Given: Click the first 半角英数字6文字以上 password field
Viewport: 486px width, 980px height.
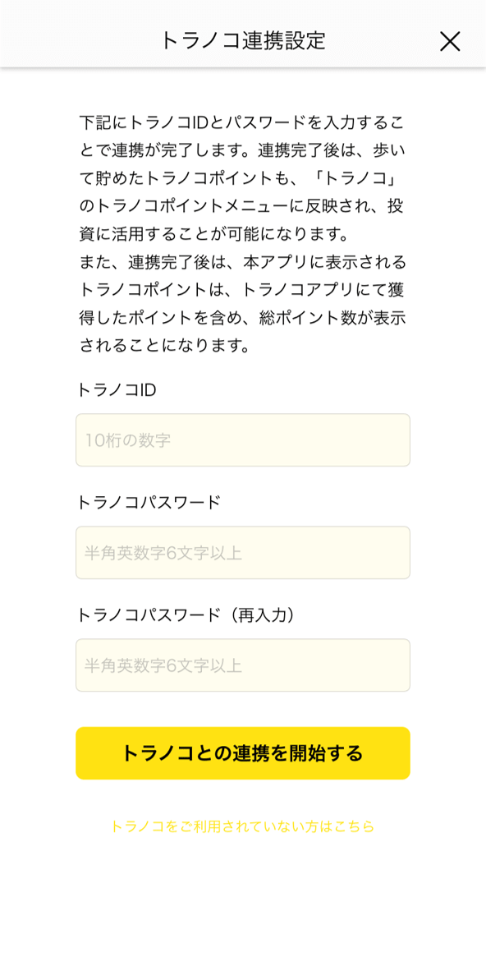Looking at the screenshot, I should (243, 553).
